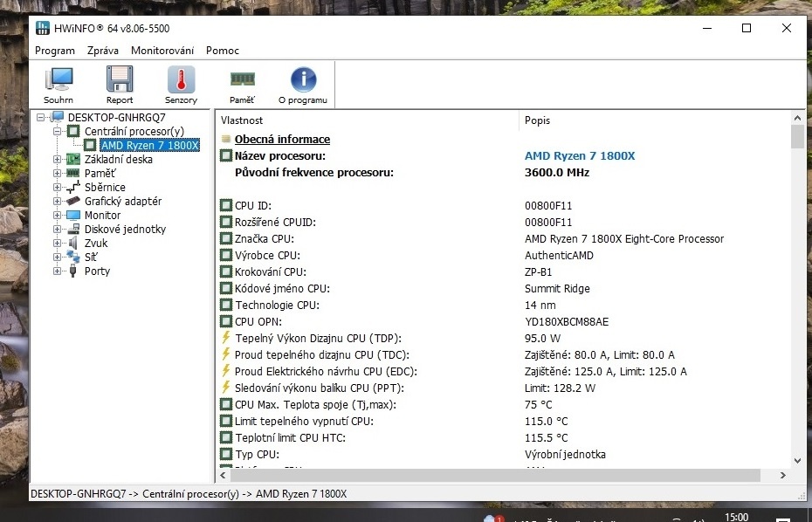Click the vertical scrollbar down arrow
Viewport: 812px width, 522px height.
pyautogui.click(x=797, y=460)
